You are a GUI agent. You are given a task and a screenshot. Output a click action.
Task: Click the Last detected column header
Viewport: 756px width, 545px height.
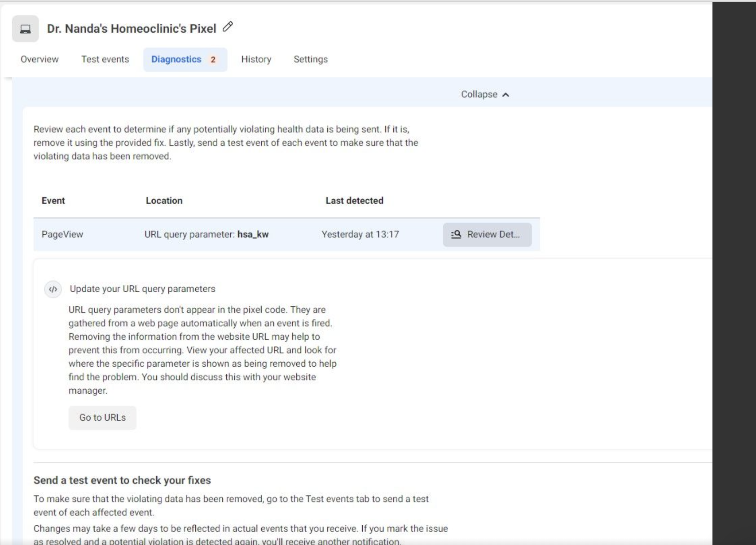pyautogui.click(x=354, y=201)
